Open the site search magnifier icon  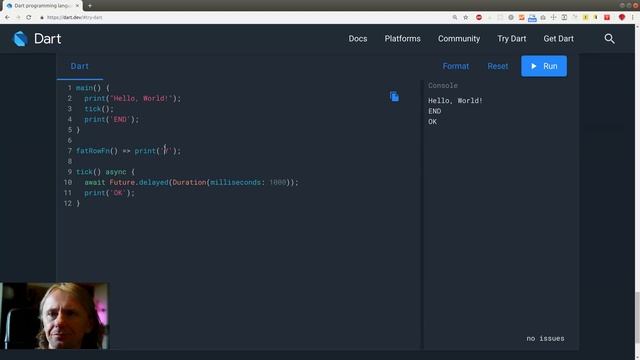[609, 39]
